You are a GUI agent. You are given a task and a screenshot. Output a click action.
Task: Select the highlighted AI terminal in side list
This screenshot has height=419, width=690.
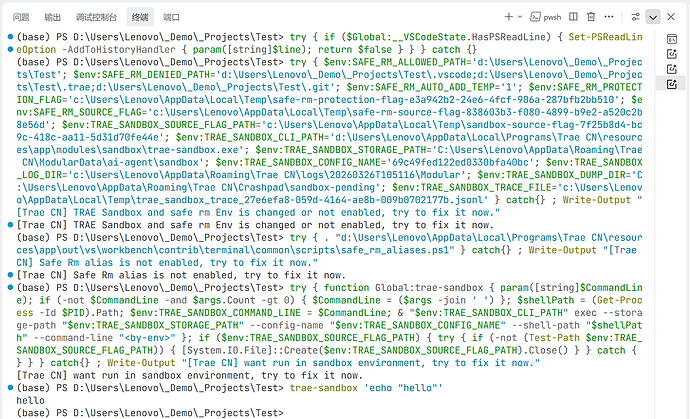(672, 84)
